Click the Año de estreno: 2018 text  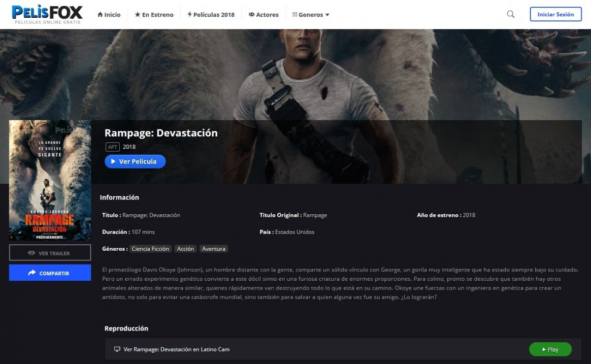click(446, 215)
